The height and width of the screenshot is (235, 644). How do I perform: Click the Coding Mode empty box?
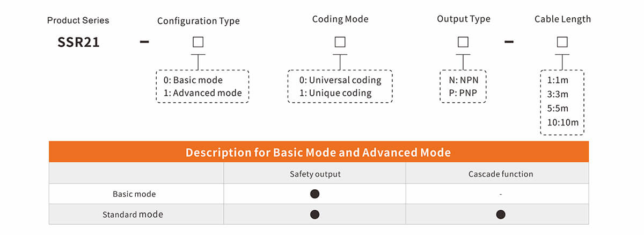pos(340,42)
